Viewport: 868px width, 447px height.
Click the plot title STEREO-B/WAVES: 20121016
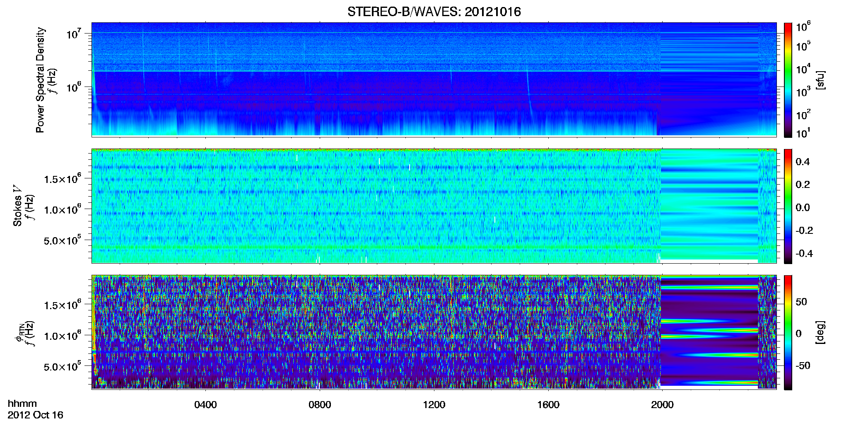(x=434, y=12)
